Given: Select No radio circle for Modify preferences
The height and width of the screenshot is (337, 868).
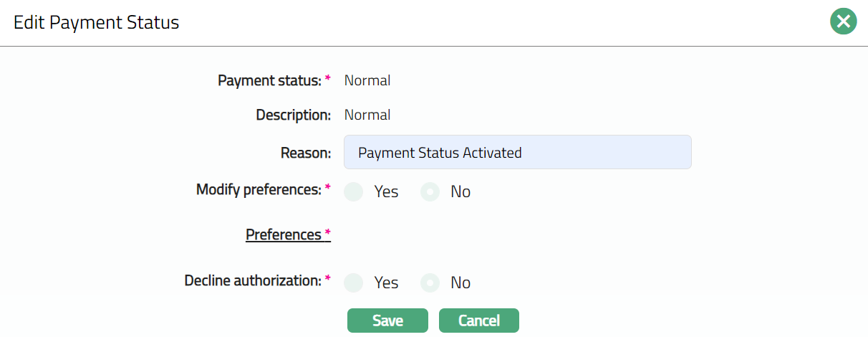Looking at the screenshot, I should [430, 192].
